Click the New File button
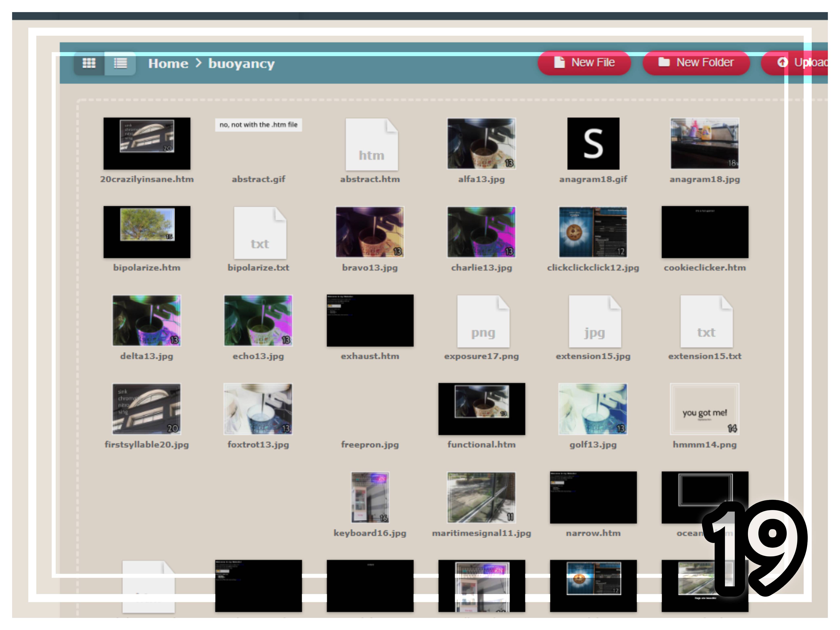 click(x=584, y=63)
